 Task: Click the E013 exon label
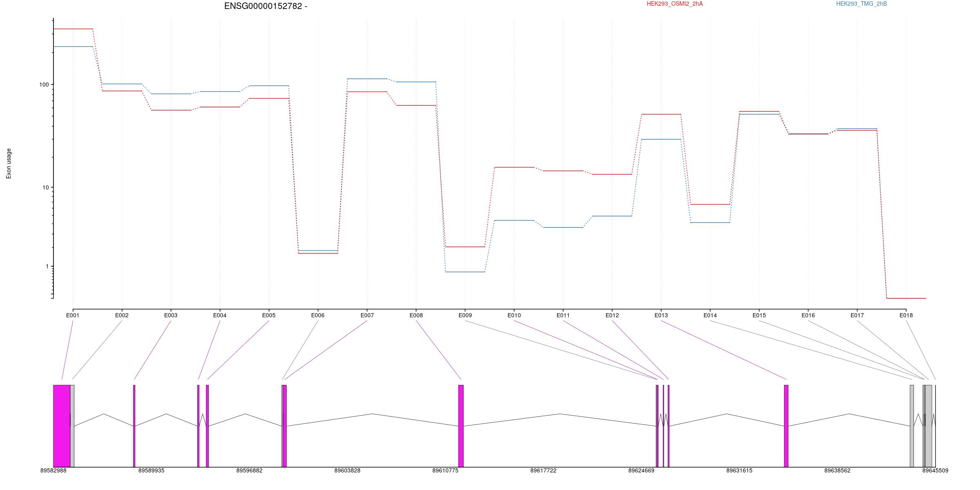tap(661, 315)
